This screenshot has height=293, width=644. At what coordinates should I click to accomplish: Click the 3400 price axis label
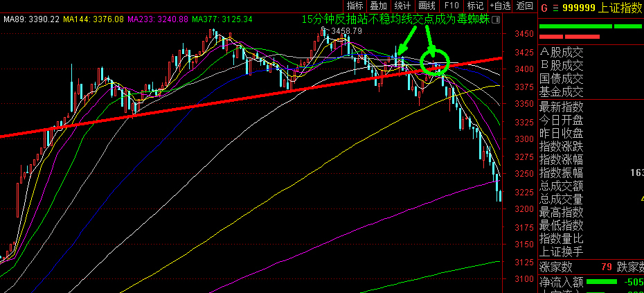click(x=524, y=69)
